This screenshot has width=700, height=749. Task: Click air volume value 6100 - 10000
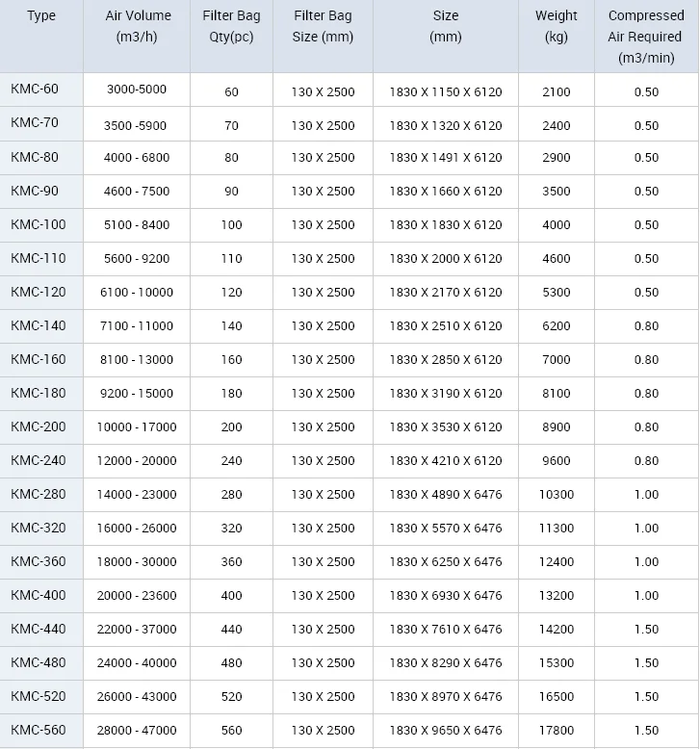click(x=137, y=292)
